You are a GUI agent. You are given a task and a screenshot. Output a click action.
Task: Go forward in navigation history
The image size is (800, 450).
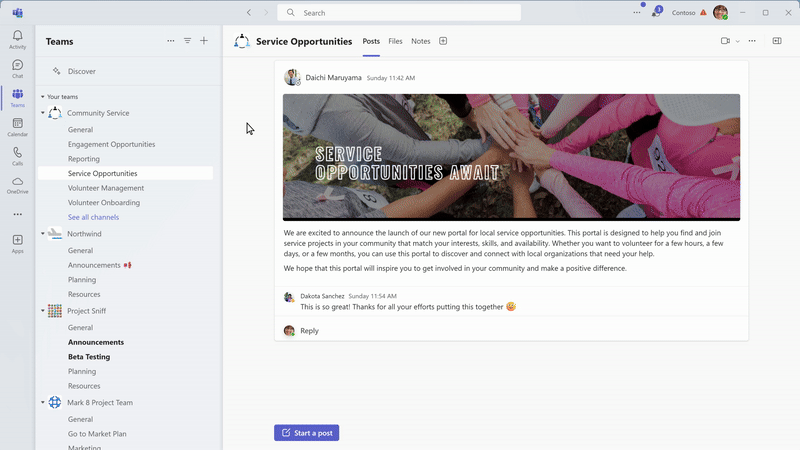(x=266, y=12)
